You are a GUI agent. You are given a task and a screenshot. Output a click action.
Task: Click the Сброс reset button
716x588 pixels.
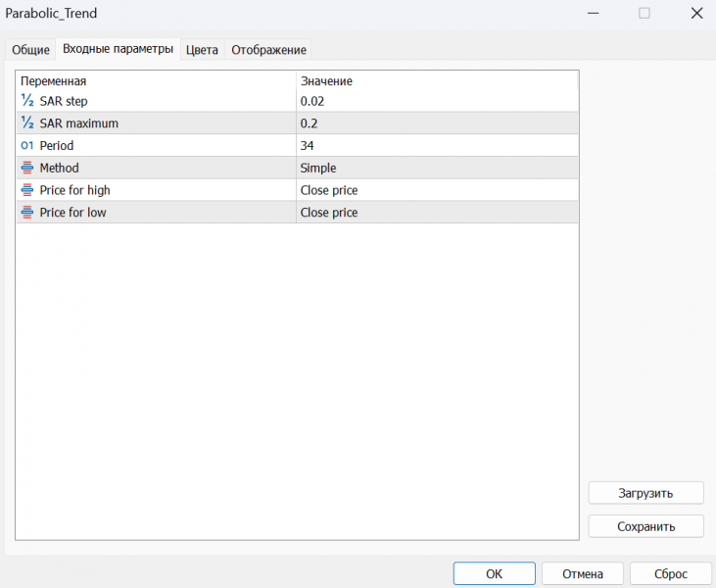click(671, 574)
